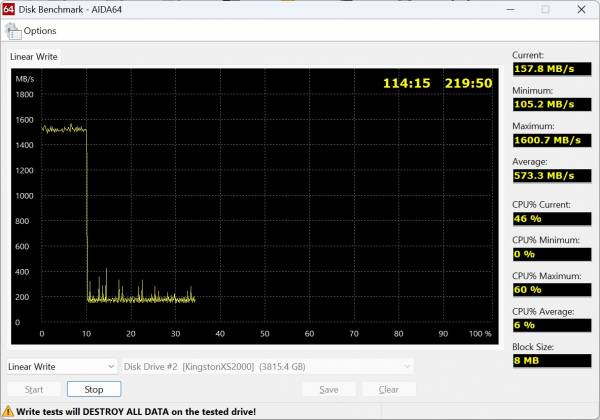Click the elapsed time 114:15 on graph

pyautogui.click(x=406, y=83)
